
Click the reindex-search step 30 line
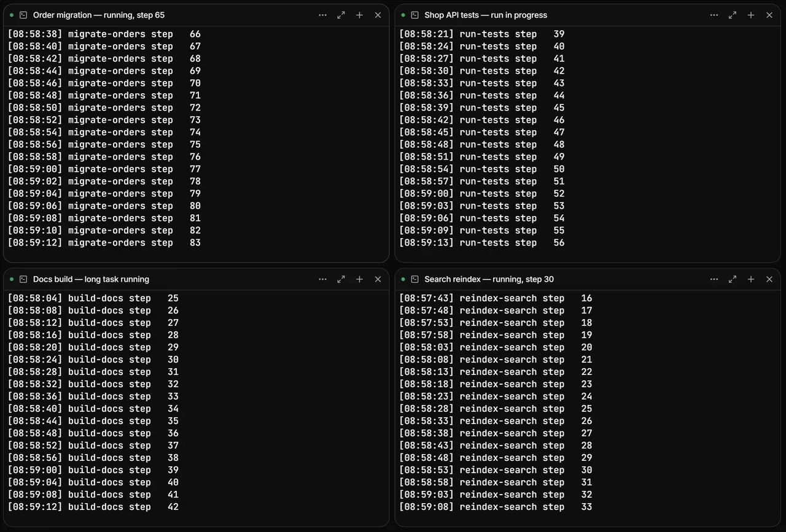pyautogui.click(x=496, y=471)
